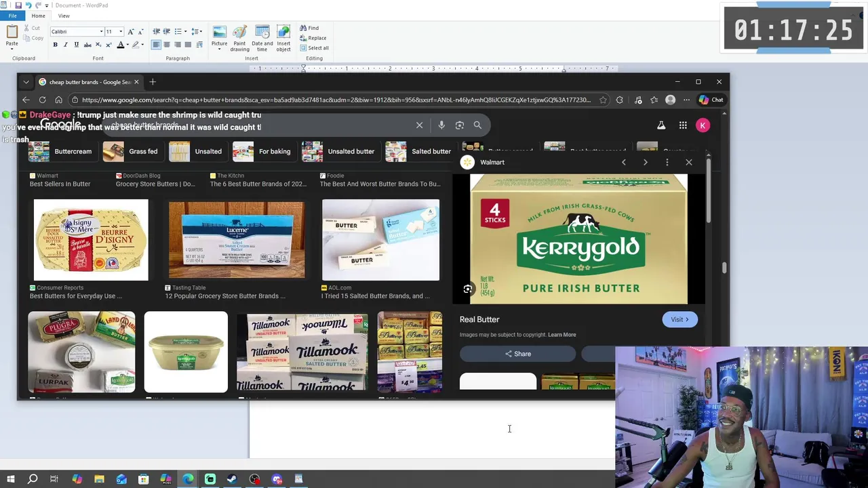The width and height of the screenshot is (868, 488).
Task: Refresh the Edge browser page
Action: [x=42, y=100]
